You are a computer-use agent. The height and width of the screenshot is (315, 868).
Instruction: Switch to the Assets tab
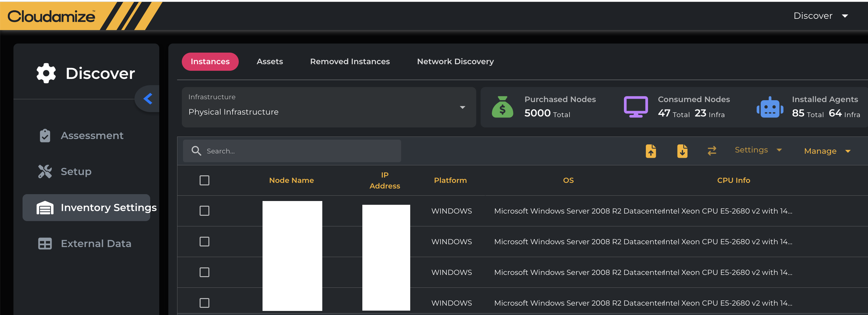[x=269, y=61]
